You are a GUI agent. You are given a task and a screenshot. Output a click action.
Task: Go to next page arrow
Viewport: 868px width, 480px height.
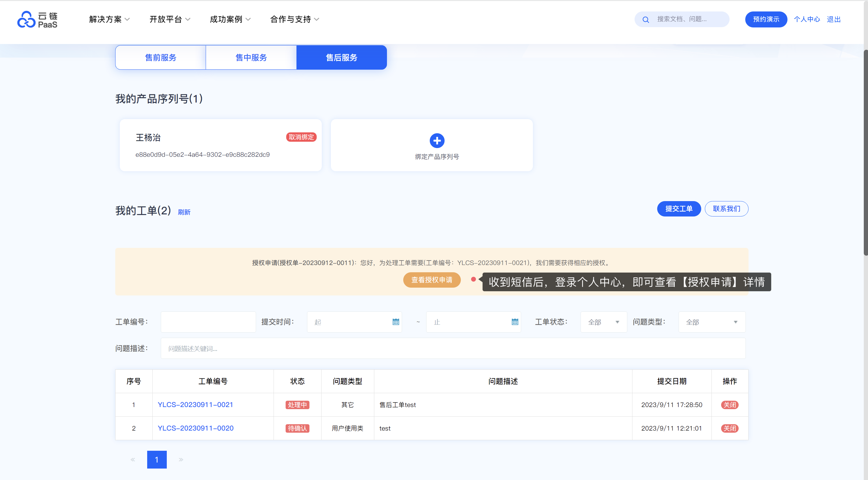click(x=181, y=459)
